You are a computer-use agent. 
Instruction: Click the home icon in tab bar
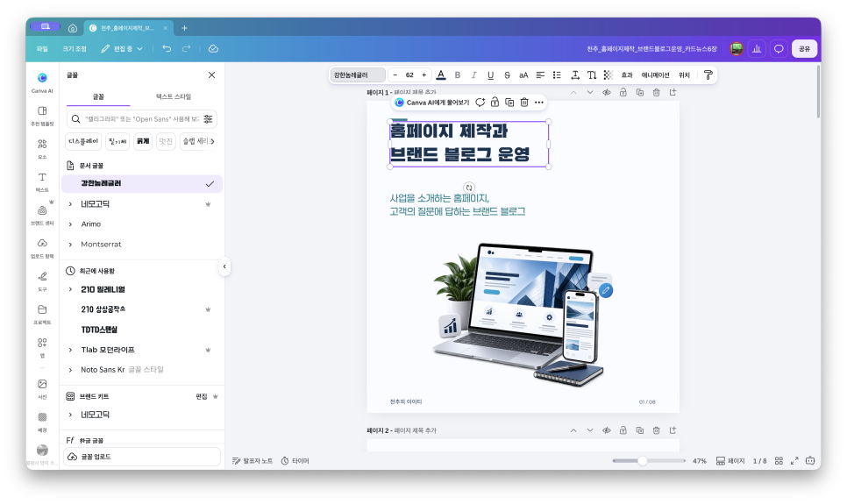pyautogui.click(x=73, y=28)
